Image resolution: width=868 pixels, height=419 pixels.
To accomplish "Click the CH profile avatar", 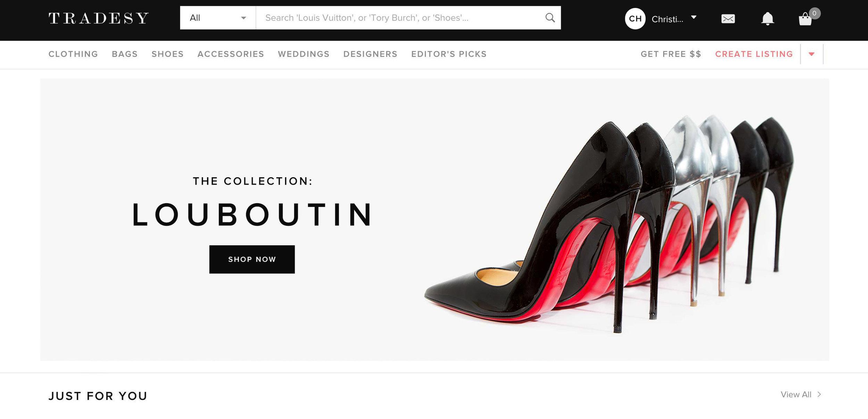I will point(635,19).
